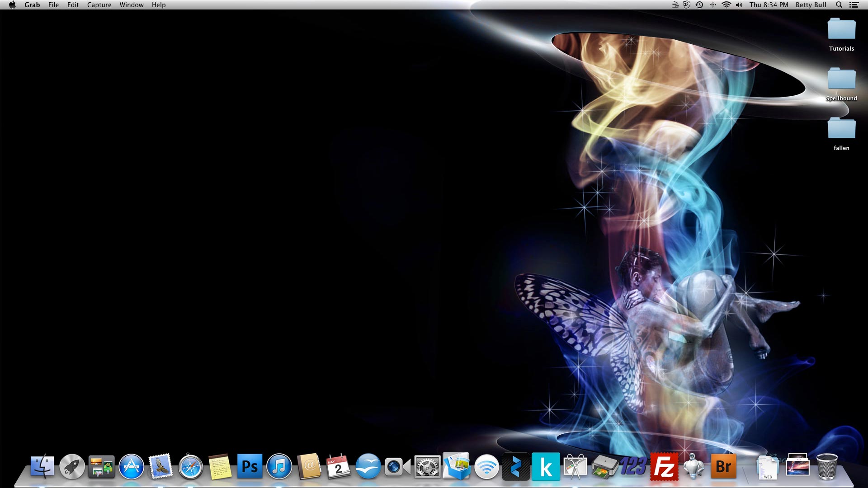Image resolution: width=868 pixels, height=488 pixels.
Task: Open the Grab application menu
Action: coord(32,5)
